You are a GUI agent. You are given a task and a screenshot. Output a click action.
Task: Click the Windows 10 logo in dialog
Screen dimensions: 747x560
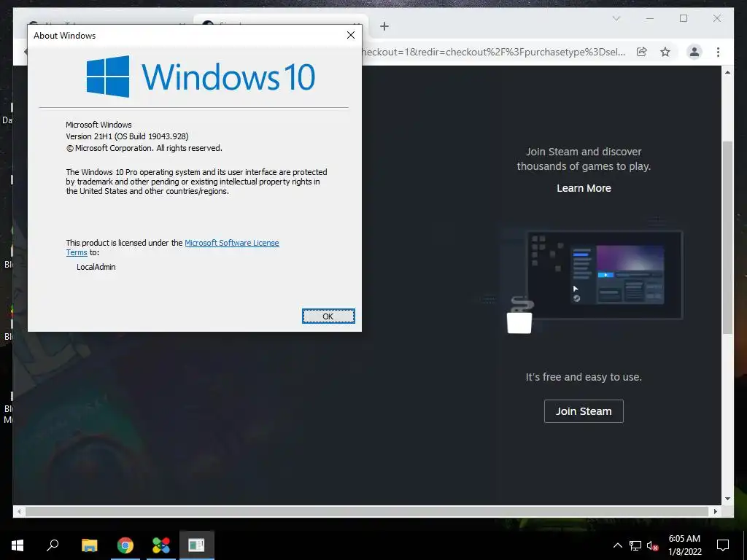pyautogui.click(x=201, y=76)
